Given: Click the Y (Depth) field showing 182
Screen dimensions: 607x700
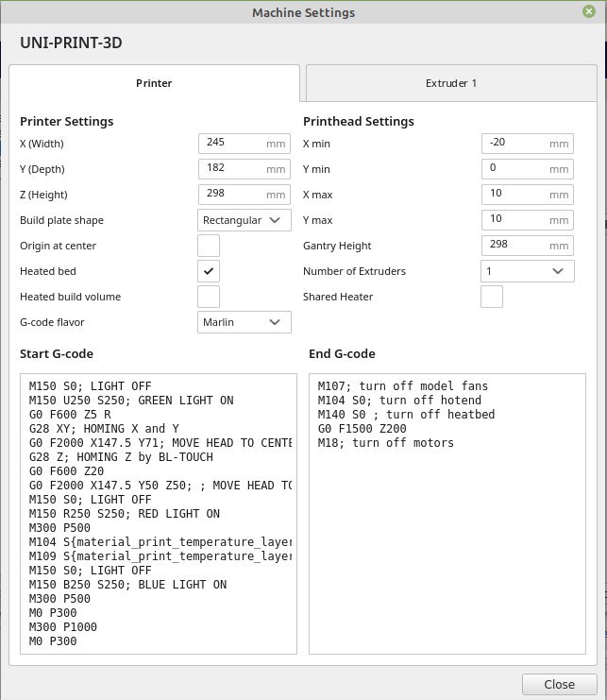Looking at the screenshot, I should 244,169.
